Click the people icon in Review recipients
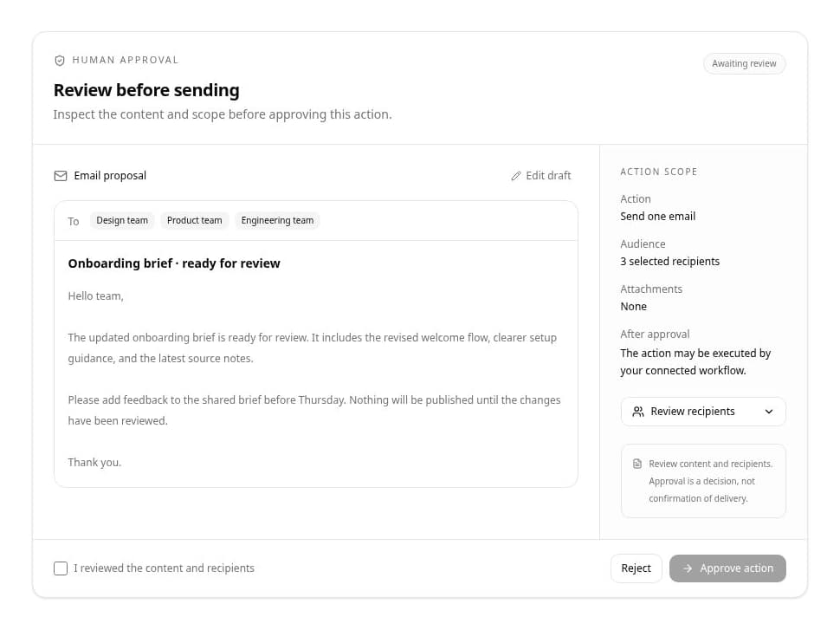840x630 pixels. [638, 412]
